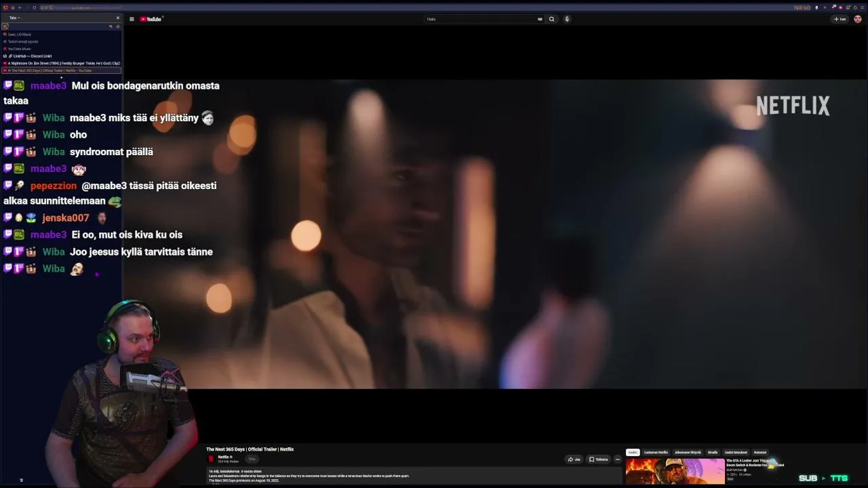
Task: Select the Aiheeseen liittyviä filter chip
Action: pyautogui.click(x=688, y=452)
